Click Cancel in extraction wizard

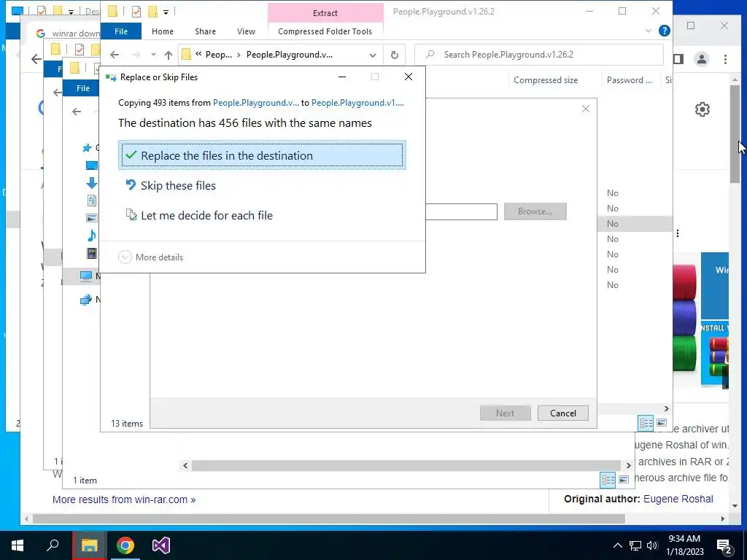[x=562, y=413]
